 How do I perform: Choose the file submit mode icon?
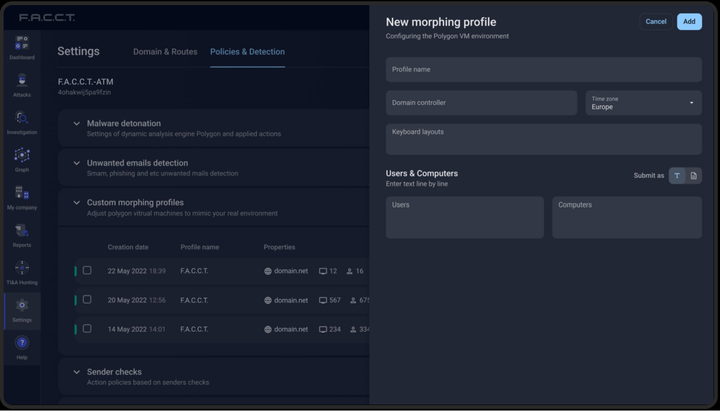[x=693, y=176]
